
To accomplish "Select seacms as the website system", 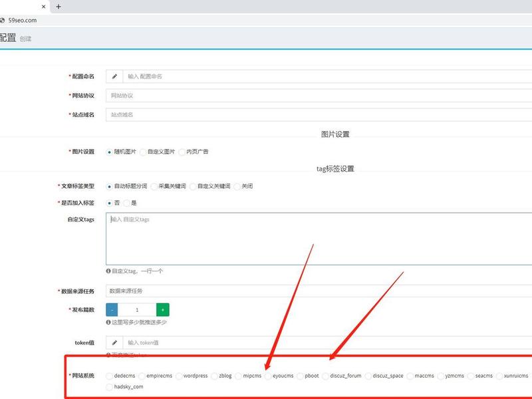I will 471,376.
